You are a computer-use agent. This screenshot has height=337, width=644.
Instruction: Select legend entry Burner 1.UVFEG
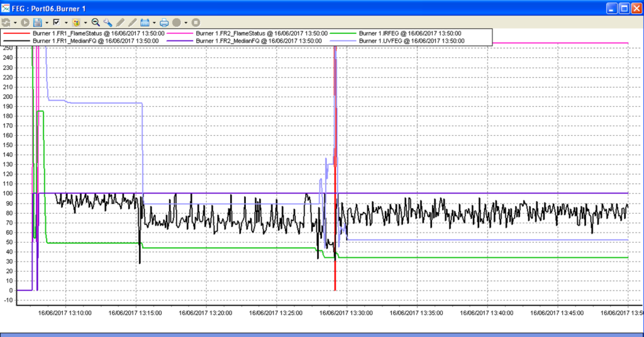coord(411,41)
